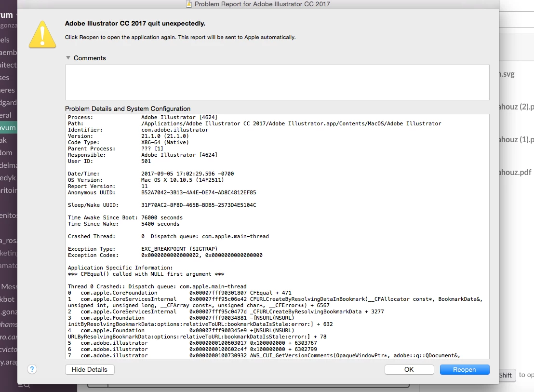Click the 'Thread 0 Crashed:: Dispatch queue' line

pyautogui.click(x=157, y=286)
